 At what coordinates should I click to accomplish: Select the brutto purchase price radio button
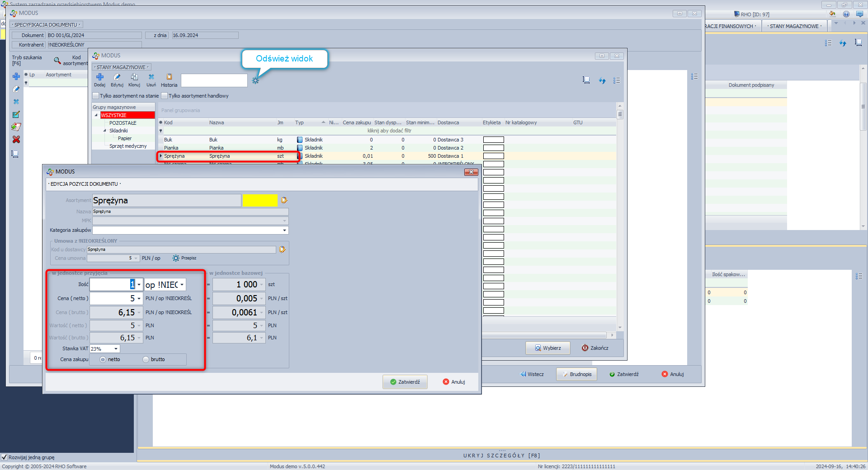(146, 360)
